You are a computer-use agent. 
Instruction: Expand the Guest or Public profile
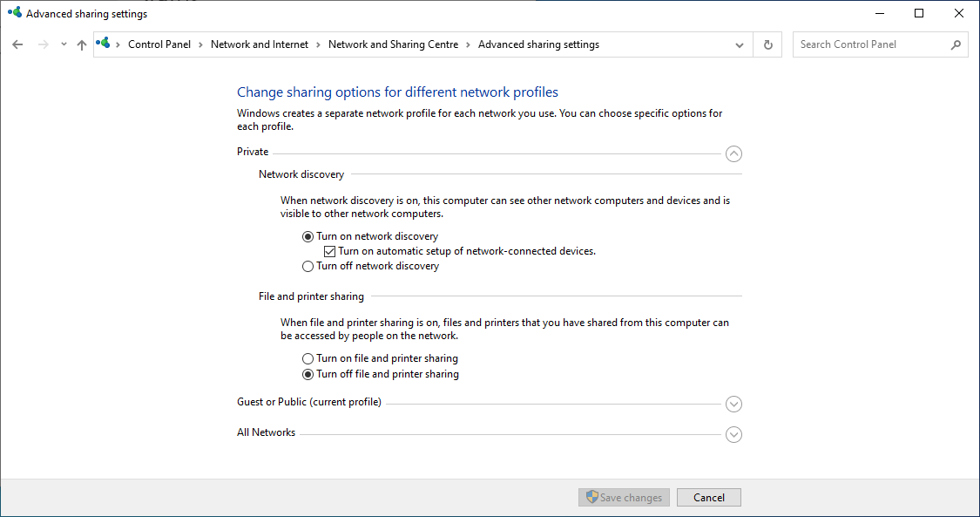click(x=733, y=404)
